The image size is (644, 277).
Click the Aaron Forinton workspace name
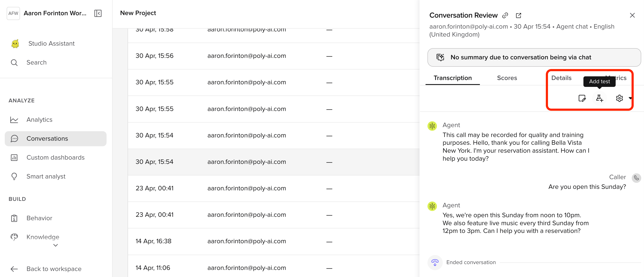point(55,13)
